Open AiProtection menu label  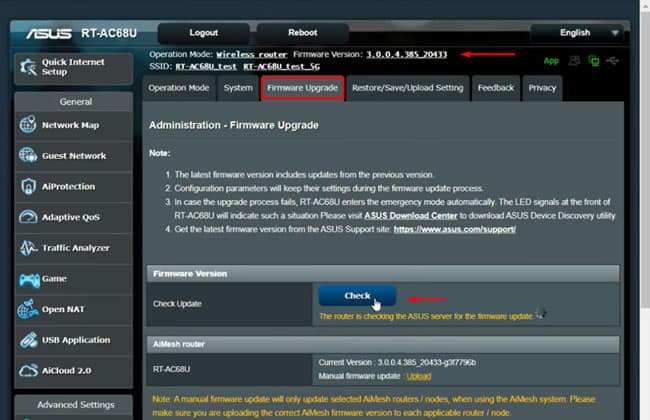coord(68,187)
